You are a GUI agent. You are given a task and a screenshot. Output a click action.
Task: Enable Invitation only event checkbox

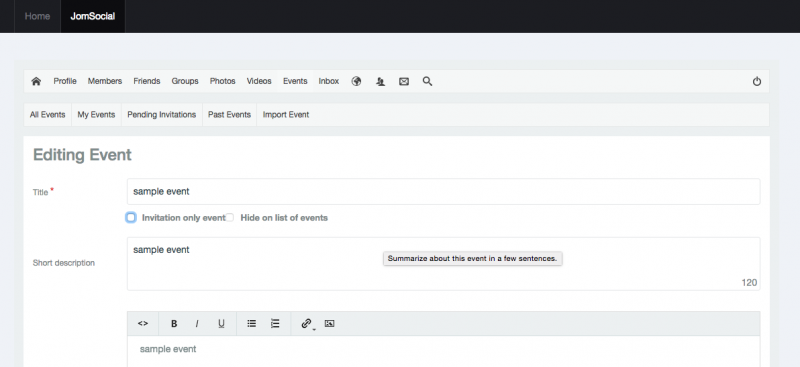(x=131, y=217)
